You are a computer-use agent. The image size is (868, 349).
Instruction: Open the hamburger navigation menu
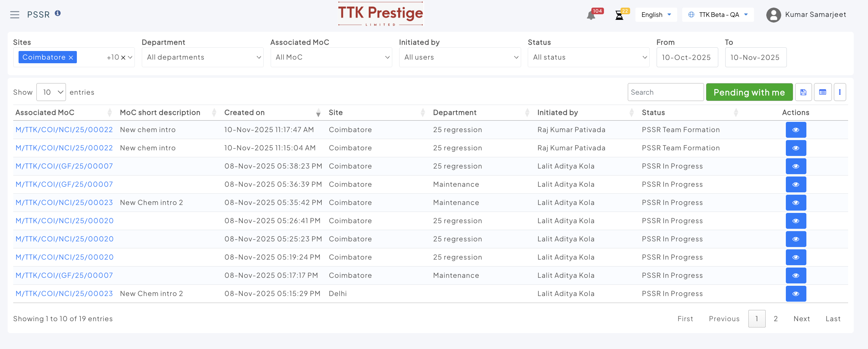click(15, 15)
